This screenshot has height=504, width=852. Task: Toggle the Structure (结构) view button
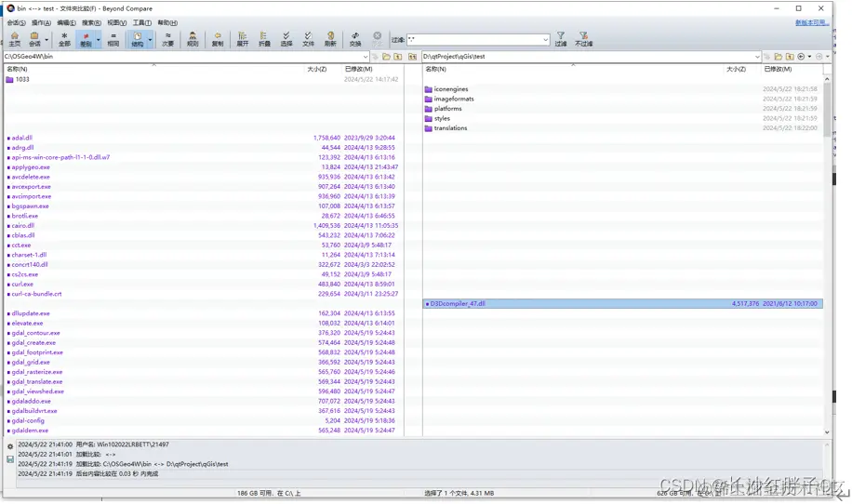(x=137, y=39)
